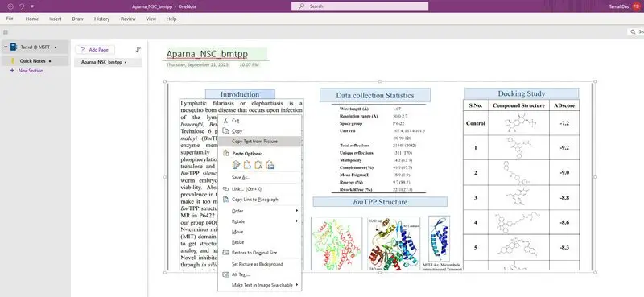644x297 pixels.
Task: Collapse the Tamal @ MSFT notebook chevron
Action: click(x=6, y=47)
